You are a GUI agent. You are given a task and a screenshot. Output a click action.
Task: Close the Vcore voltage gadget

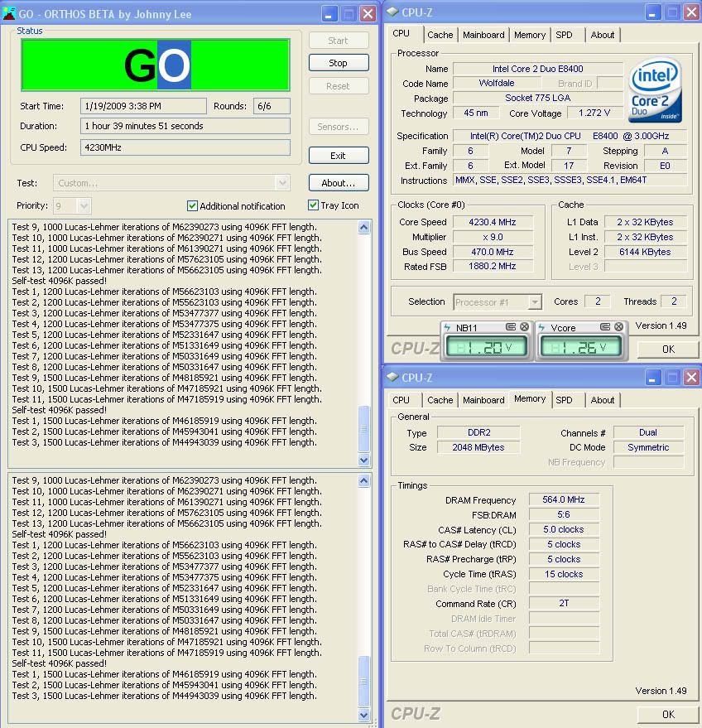pos(619,327)
